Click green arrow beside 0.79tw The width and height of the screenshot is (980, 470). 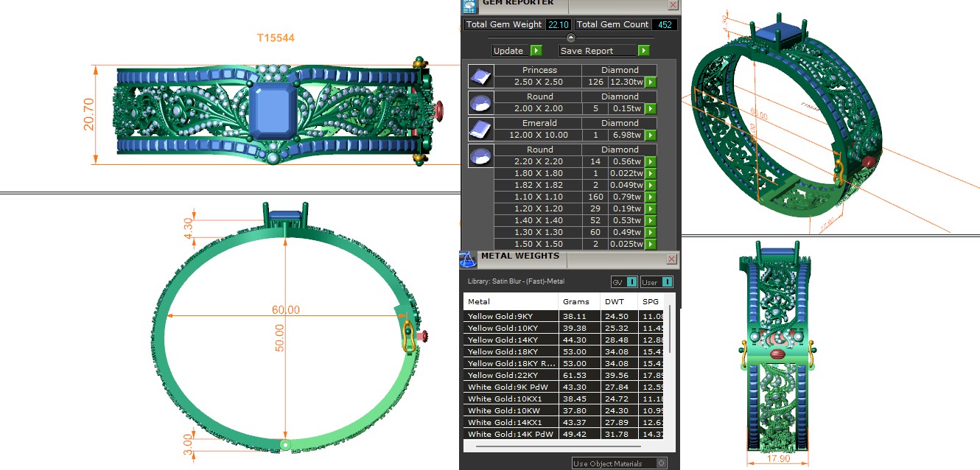coord(651,197)
